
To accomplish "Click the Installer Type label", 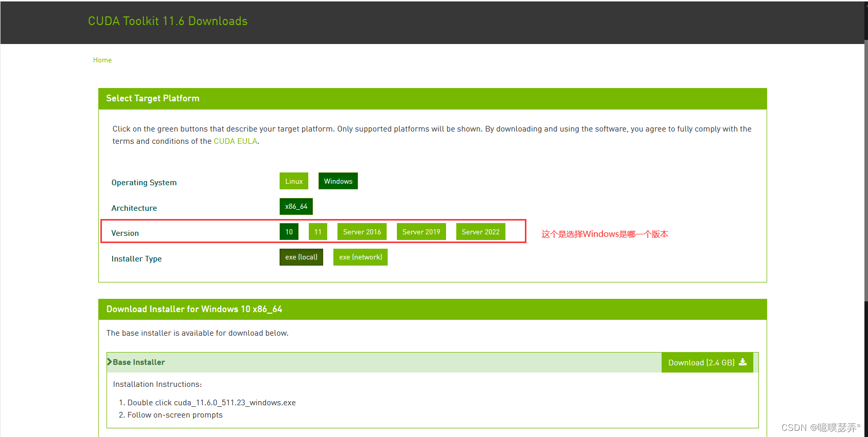I will pos(137,259).
